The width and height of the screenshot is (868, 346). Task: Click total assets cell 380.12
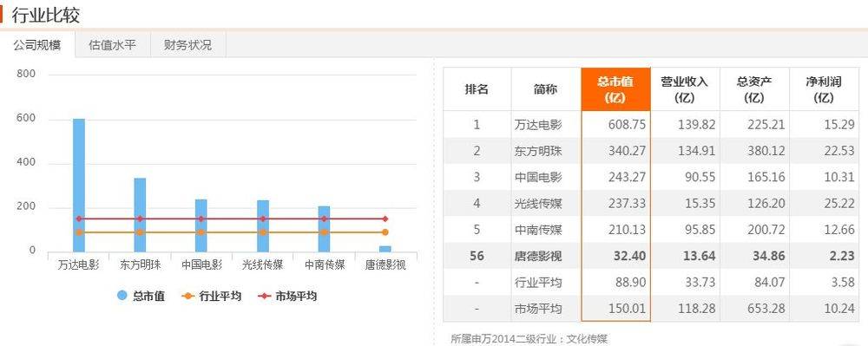tap(766, 151)
